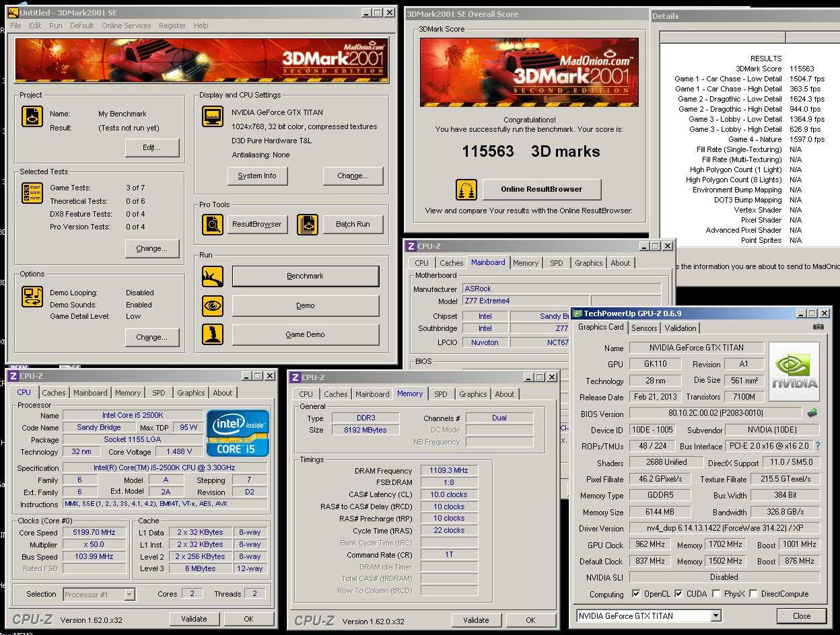The width and height of the screenshot is (840, 635).
Task: Enable the PhysX checkbox in GPU-Z
Action: point(716,594)
